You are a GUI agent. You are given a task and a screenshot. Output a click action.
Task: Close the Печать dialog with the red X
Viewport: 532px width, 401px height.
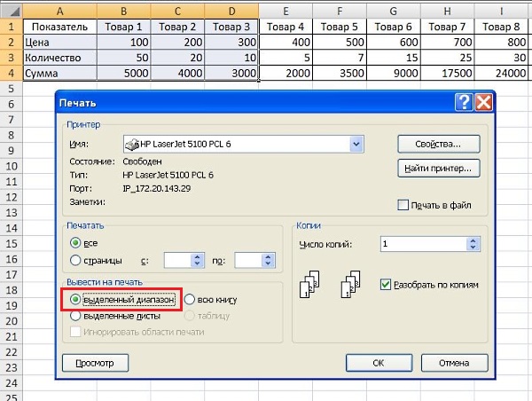(x=481, y=101)
